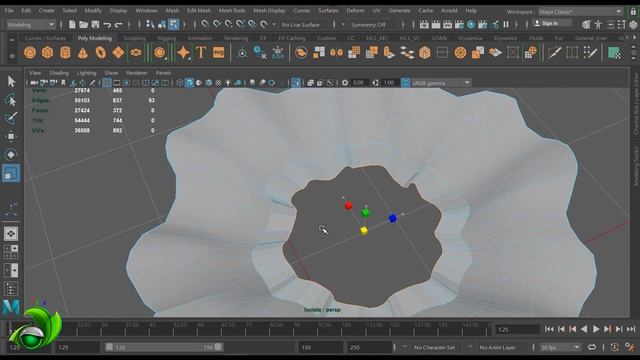Select the Rotate tool in toolbox

coord(11,154)
